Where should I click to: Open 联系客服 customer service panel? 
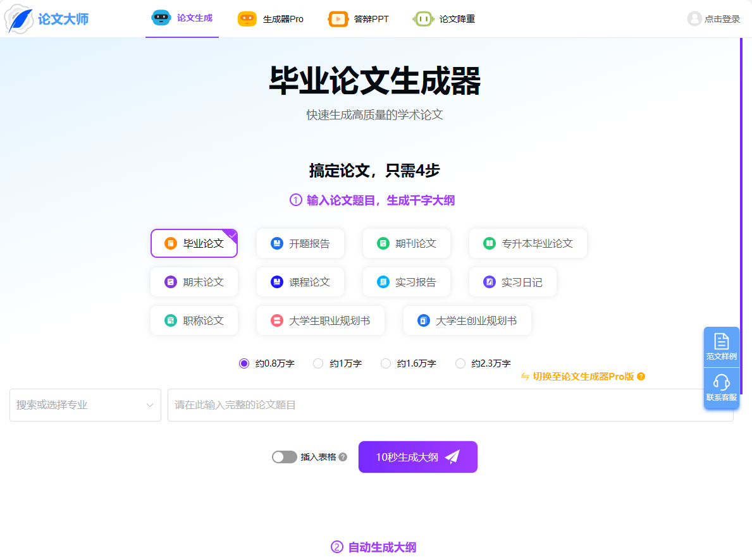(721, 386)
